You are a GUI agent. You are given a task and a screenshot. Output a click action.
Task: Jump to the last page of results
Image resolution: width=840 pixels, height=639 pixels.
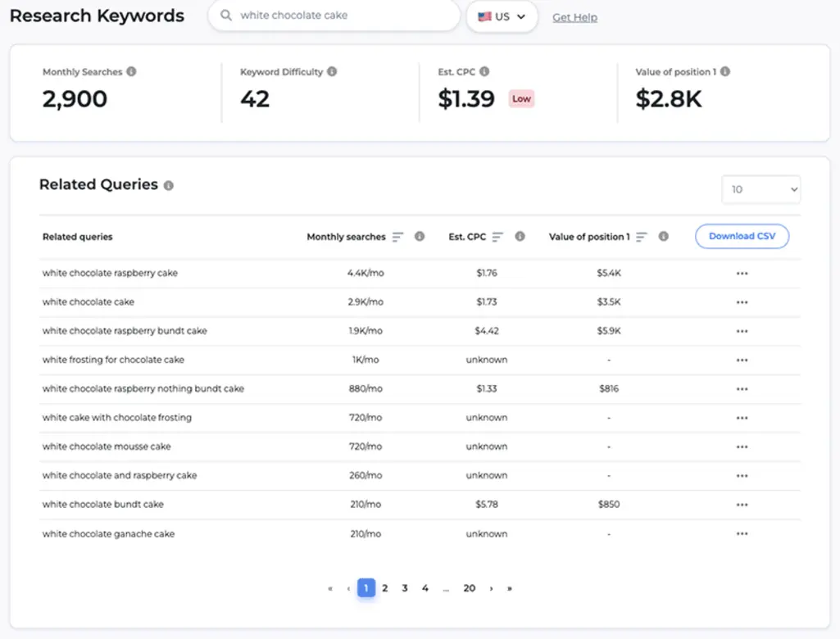click(510, 587)
